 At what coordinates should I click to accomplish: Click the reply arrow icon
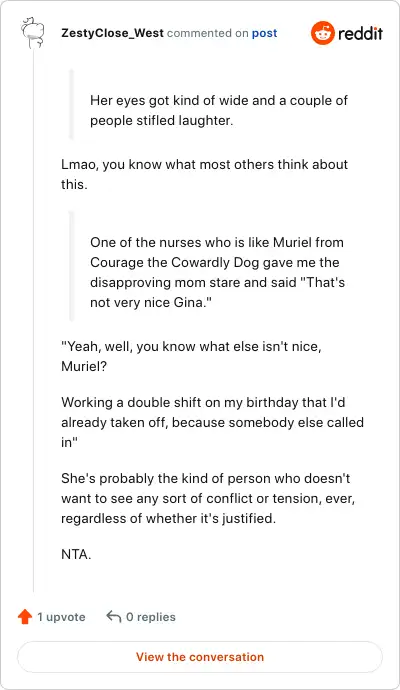click(x=114, y=617)
